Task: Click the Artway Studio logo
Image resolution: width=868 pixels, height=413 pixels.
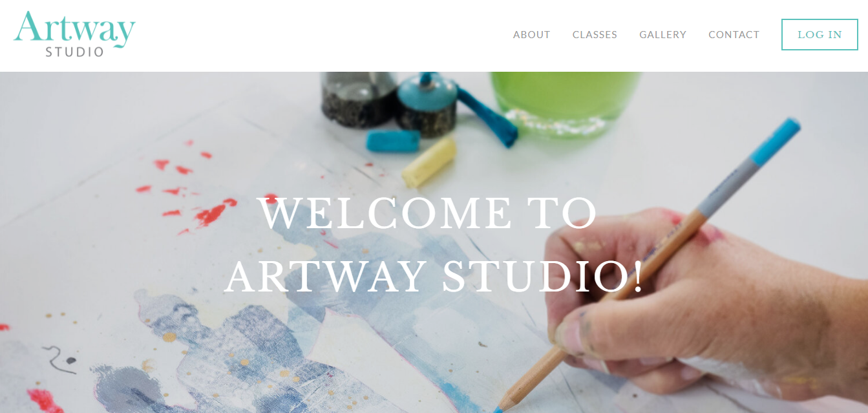Action: (74, 34)
